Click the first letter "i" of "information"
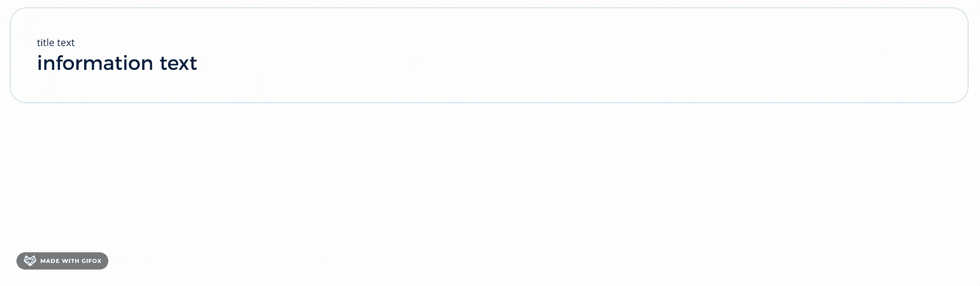This screenshot has width=980, height=286. 39,63
